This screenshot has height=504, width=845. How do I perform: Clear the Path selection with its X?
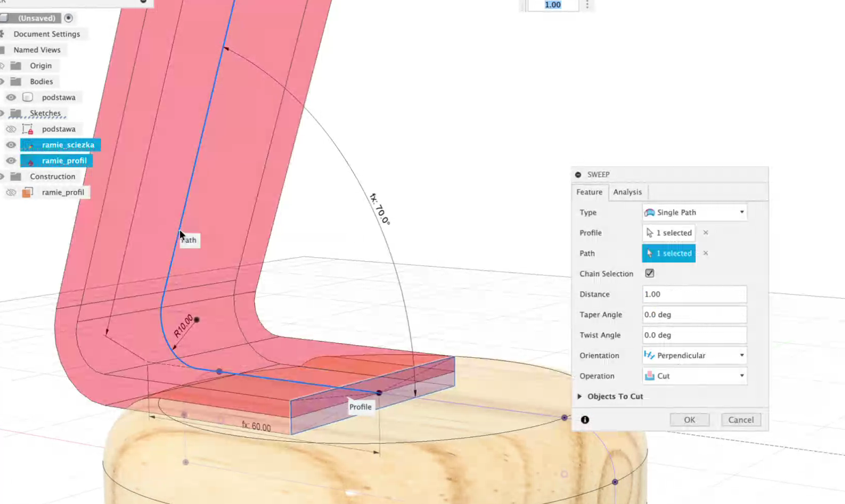705,253
